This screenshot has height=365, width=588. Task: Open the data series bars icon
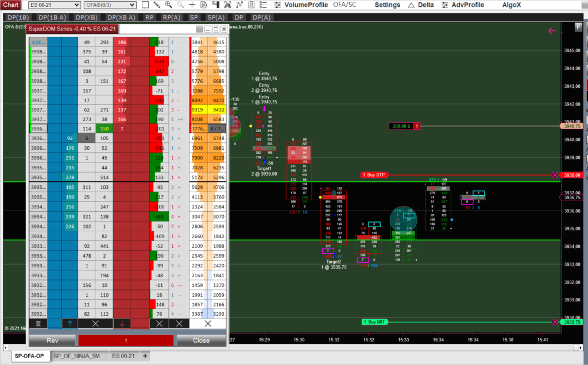click(x=227, y=5)
